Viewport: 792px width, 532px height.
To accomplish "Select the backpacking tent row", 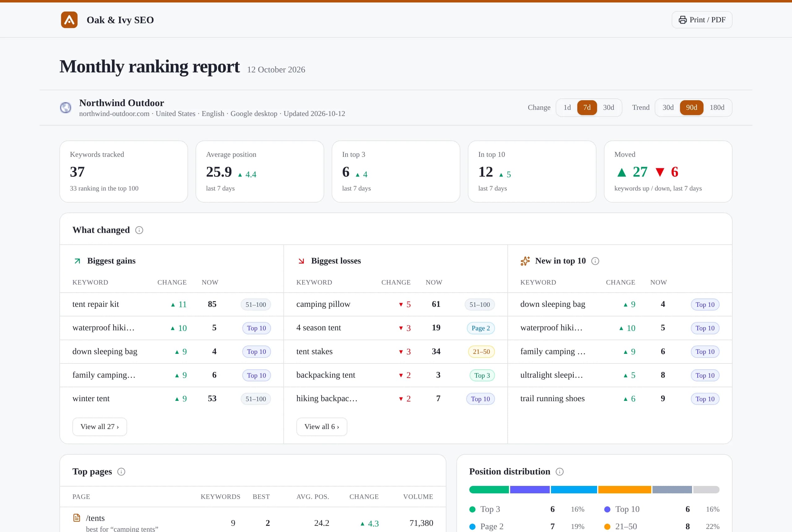I will 396,375.
